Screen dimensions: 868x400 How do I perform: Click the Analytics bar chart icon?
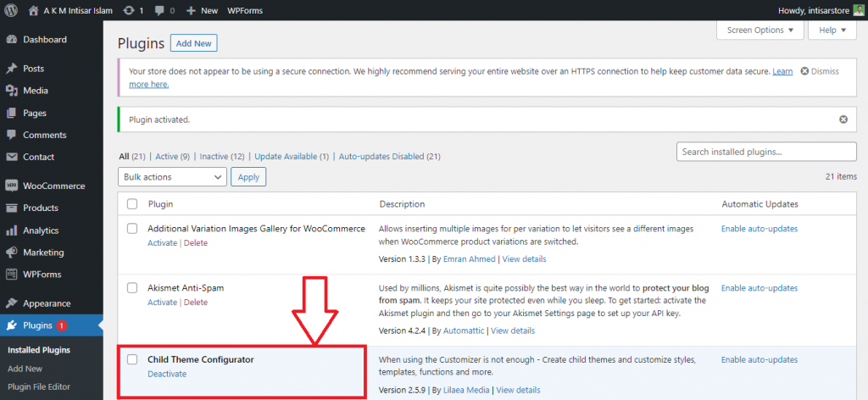(11, 231)
